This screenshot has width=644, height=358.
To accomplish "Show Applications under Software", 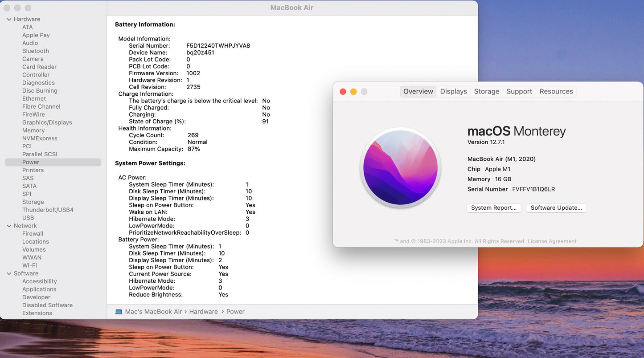I will (x=39, y=289).
